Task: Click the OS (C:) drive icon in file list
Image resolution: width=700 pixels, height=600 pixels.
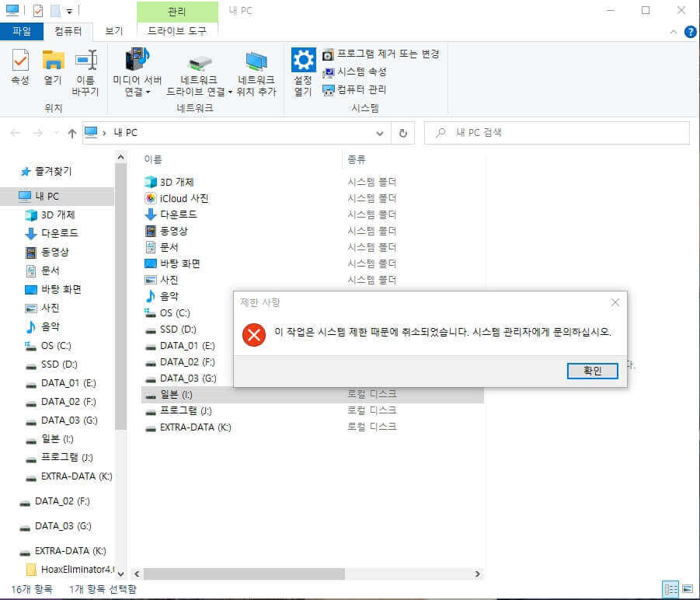Action: (x=150, y=312)
